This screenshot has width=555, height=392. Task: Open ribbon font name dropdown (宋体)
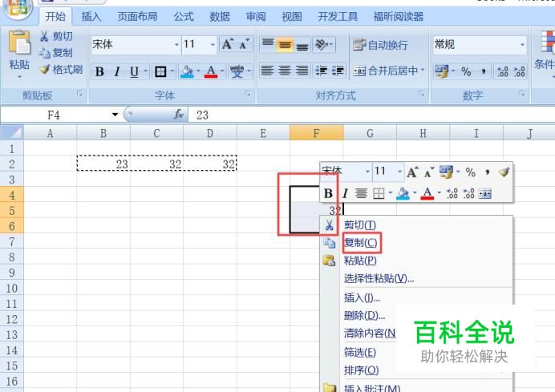click(176, 45)
